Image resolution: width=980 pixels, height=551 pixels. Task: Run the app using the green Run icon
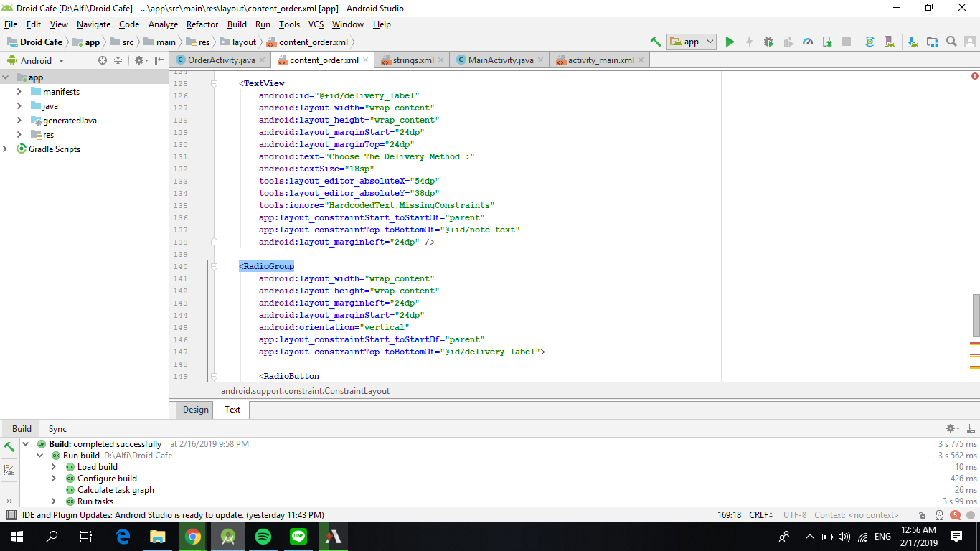pyautogui.click(x=730, y=42)
